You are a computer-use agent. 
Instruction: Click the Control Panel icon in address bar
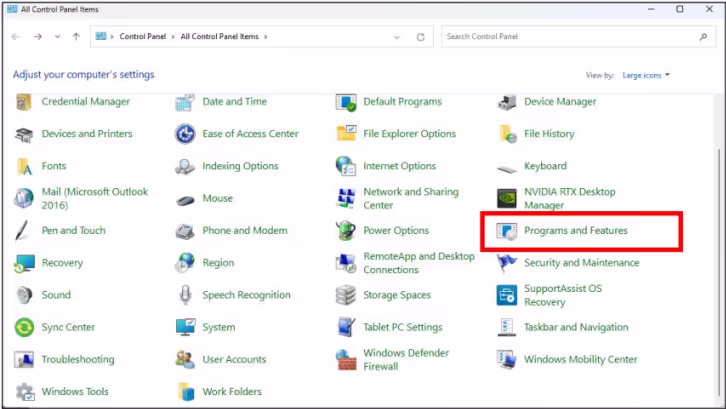(101, 36)
